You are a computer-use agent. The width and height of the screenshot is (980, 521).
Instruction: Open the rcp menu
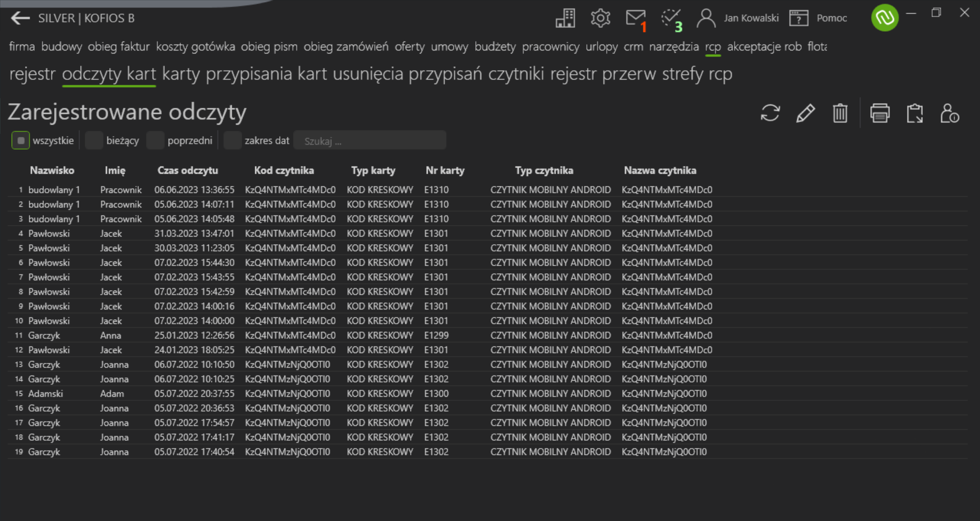pos(713,46)
